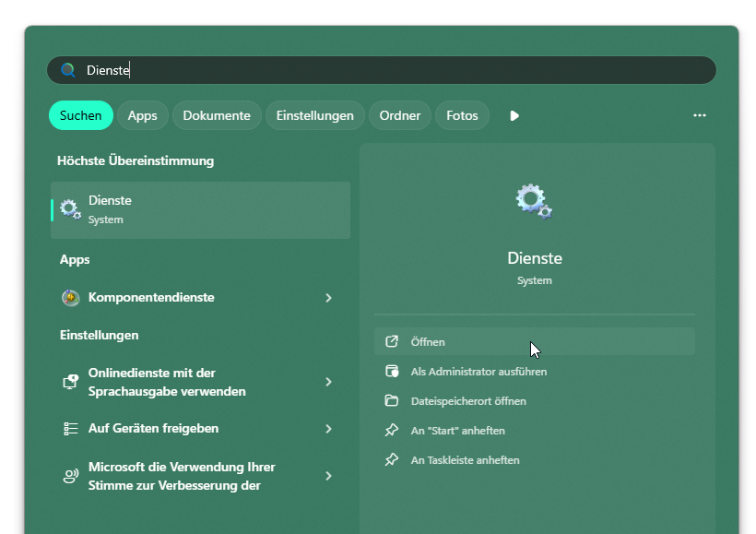
Task: Click the Onlinedienste Sprachausgabe icon
Action: tap(70, 382)
